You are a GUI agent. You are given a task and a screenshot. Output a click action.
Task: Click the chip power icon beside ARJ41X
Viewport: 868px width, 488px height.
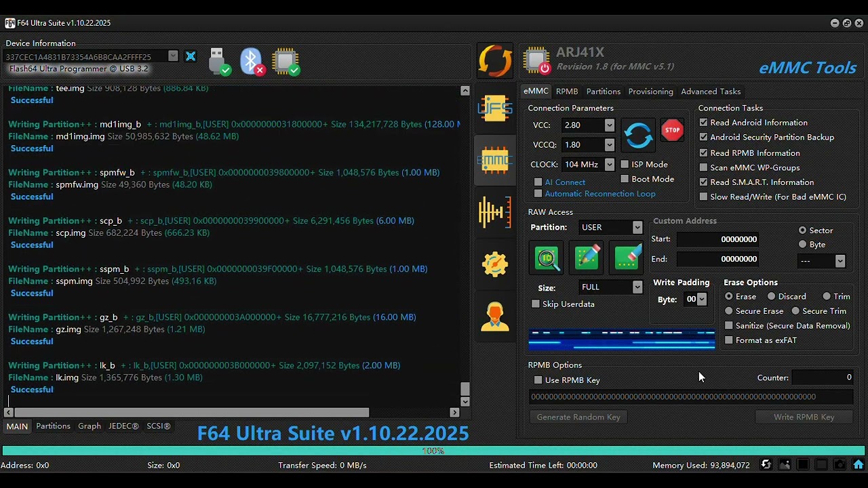pyautogui.click(x=536, y=60)
